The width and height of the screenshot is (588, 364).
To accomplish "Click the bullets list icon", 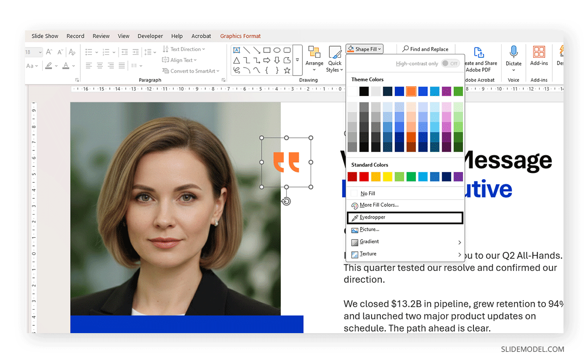I will [89, 51].
